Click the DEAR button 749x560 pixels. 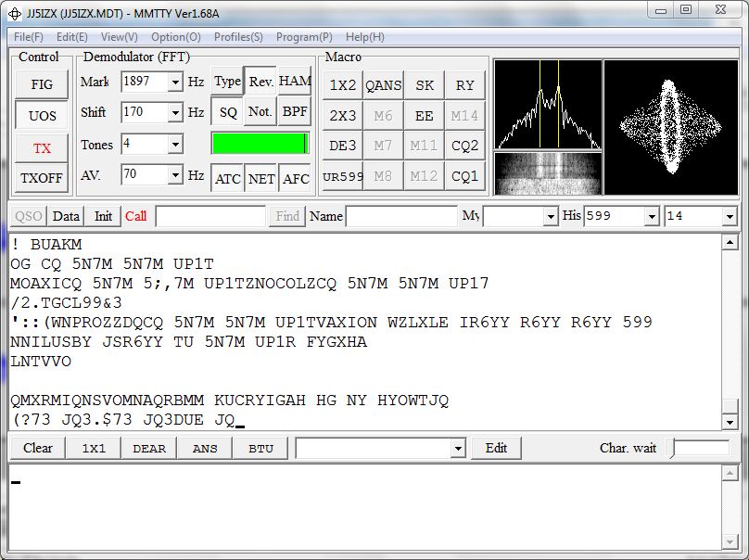149,448
